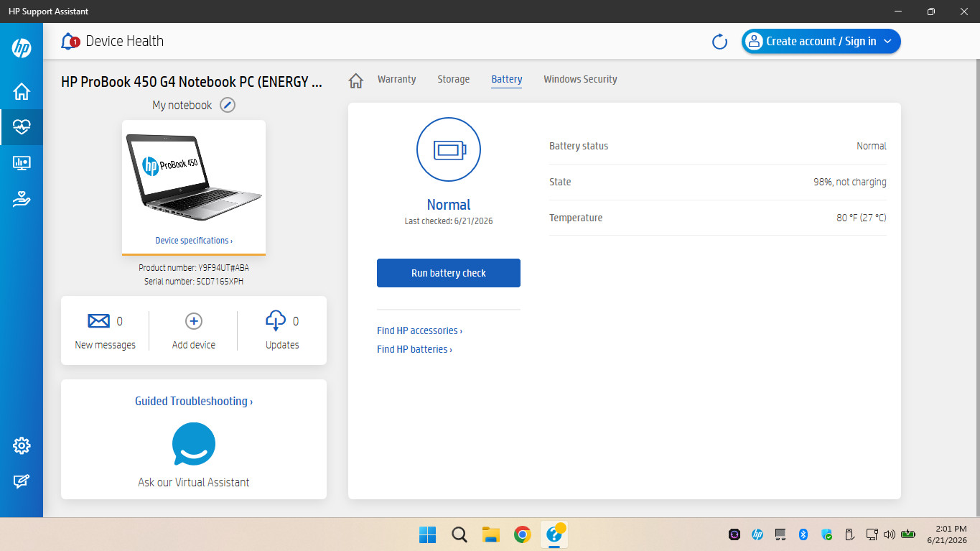Open New messages envelope icon
The width and height of the screenshot is (980, 551).
(x=98, y=321)
